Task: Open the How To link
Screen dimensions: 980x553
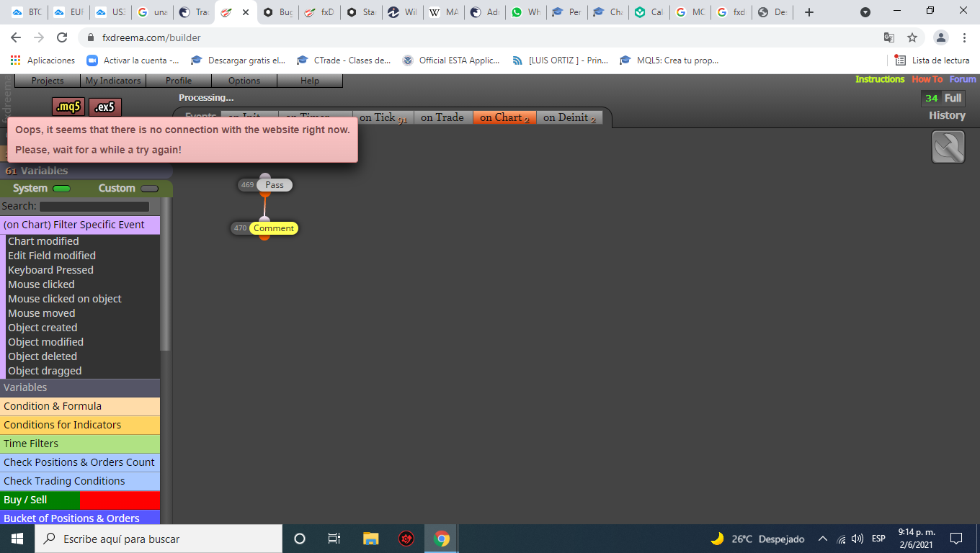Action: click(927, 79)
